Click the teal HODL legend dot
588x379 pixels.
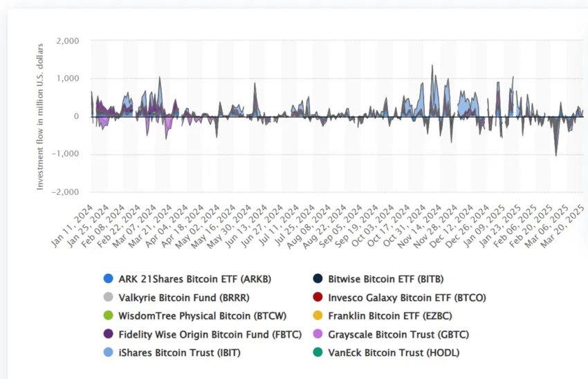(x=318, y=352)
